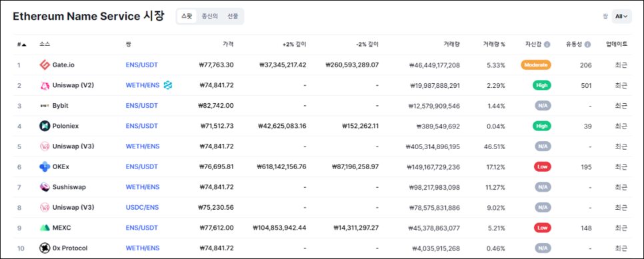Open the USDC/ENS pair link
The image size is (644, 259).
(x=143, y=207)
